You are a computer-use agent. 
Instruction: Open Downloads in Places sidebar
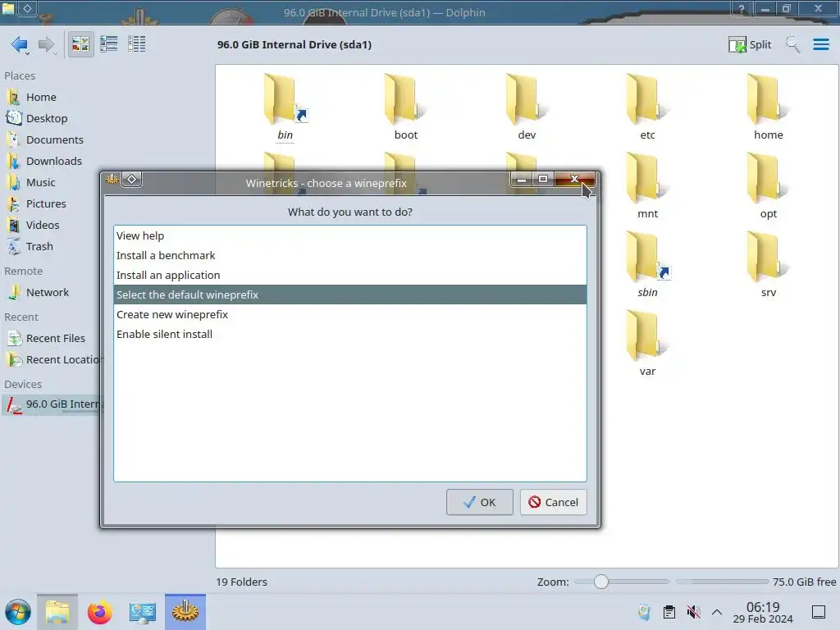tap(53, 162)
